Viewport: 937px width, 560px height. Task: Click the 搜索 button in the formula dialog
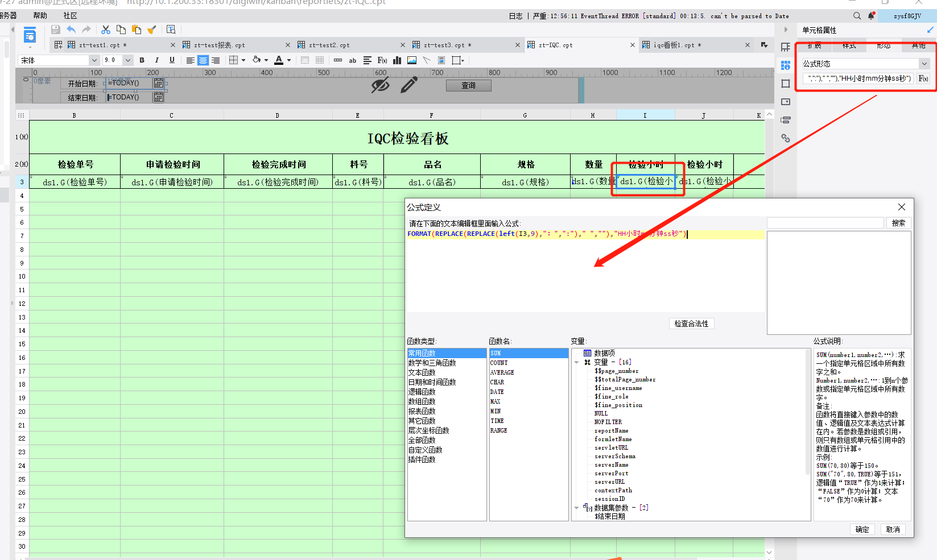tap(898, 223)
